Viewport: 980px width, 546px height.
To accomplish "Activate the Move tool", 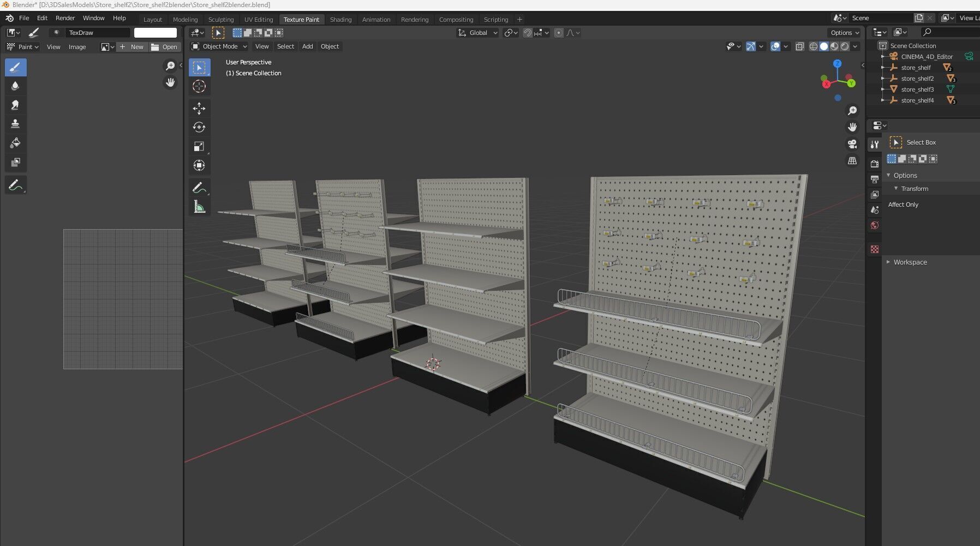I will [199, 108].
